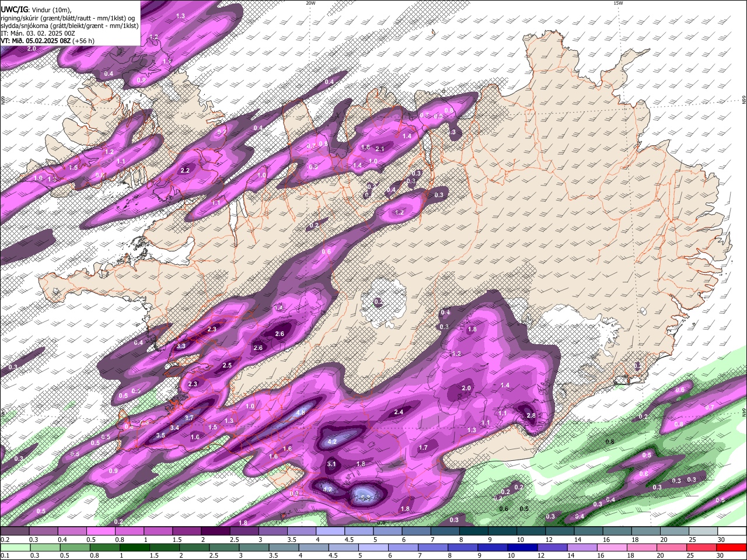Select upper legend swatch between 12 and 14
This screenshot has height=560, width=747.
(560, 531)
